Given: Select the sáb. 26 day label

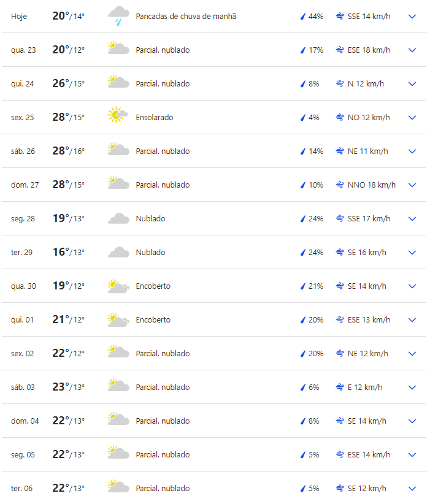Looking at the screenshot, I should click(23, 151).
